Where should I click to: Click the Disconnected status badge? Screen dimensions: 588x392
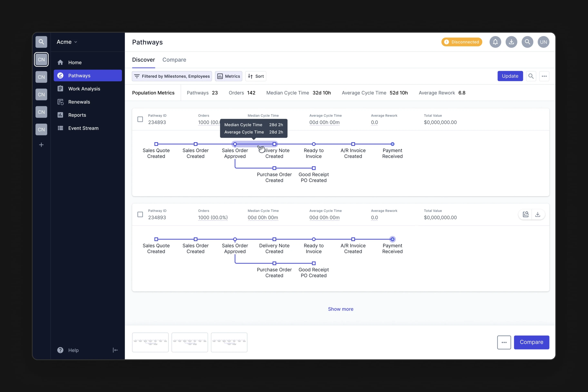(461, 42)
